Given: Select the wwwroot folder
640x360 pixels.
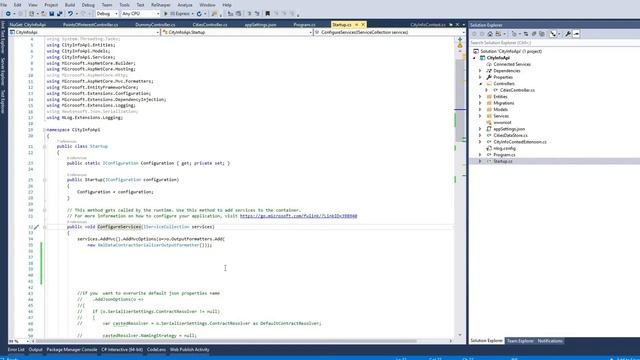Looking at the screenshot, I should (502, 122).
